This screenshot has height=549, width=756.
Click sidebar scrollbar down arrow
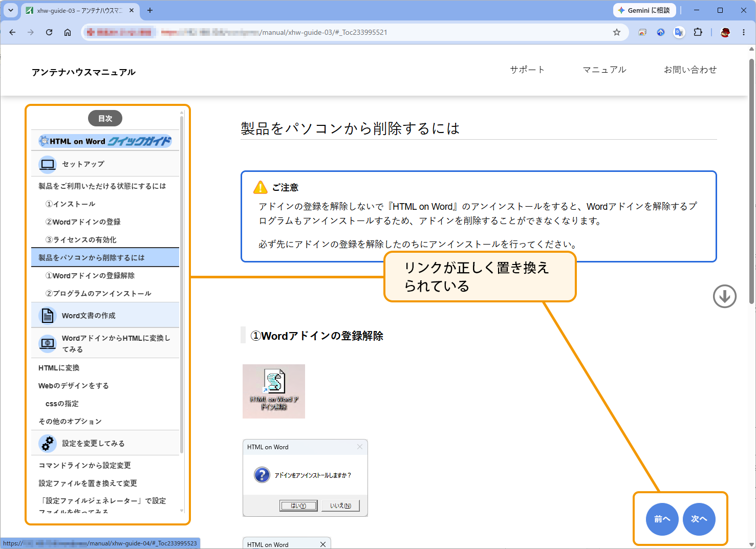[182, 511]
